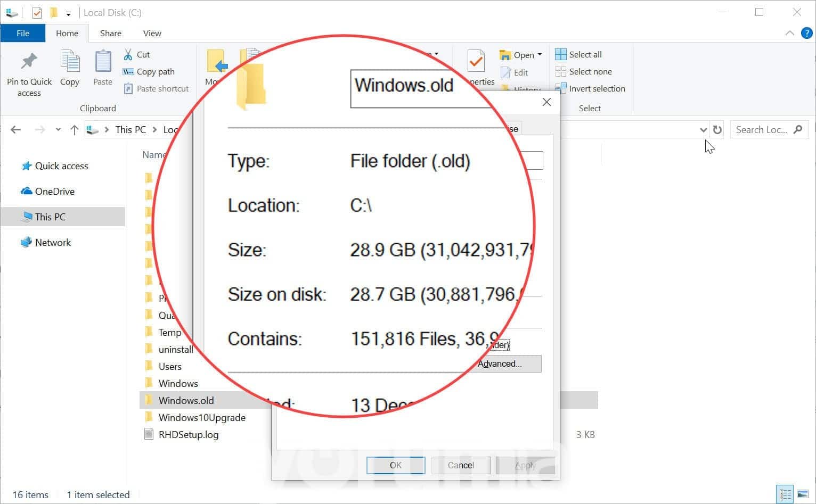
Task: Expand the Open button dropdown arrow
Action: (540, 55)
